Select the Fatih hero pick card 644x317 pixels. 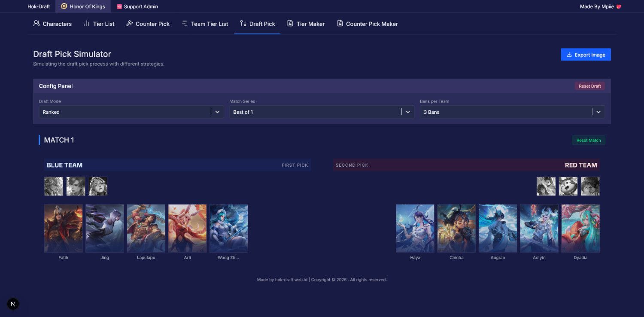(x=64, y=228)
